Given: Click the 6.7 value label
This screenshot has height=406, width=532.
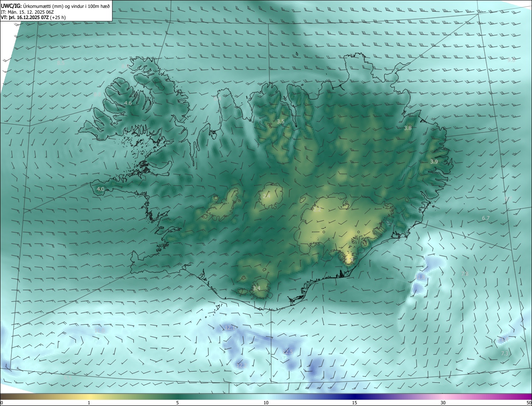Looking at the screenshot, I should click(x=486, y=218).
